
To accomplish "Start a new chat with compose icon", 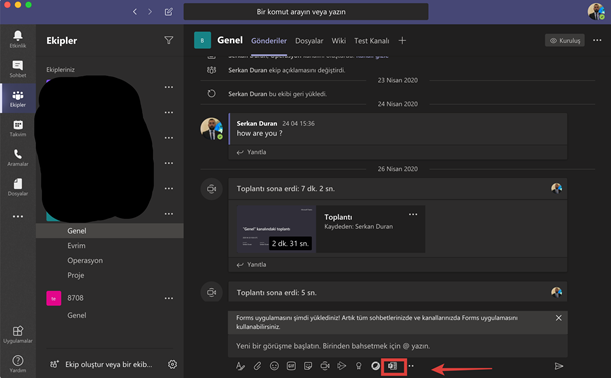I will coord(169,12).
